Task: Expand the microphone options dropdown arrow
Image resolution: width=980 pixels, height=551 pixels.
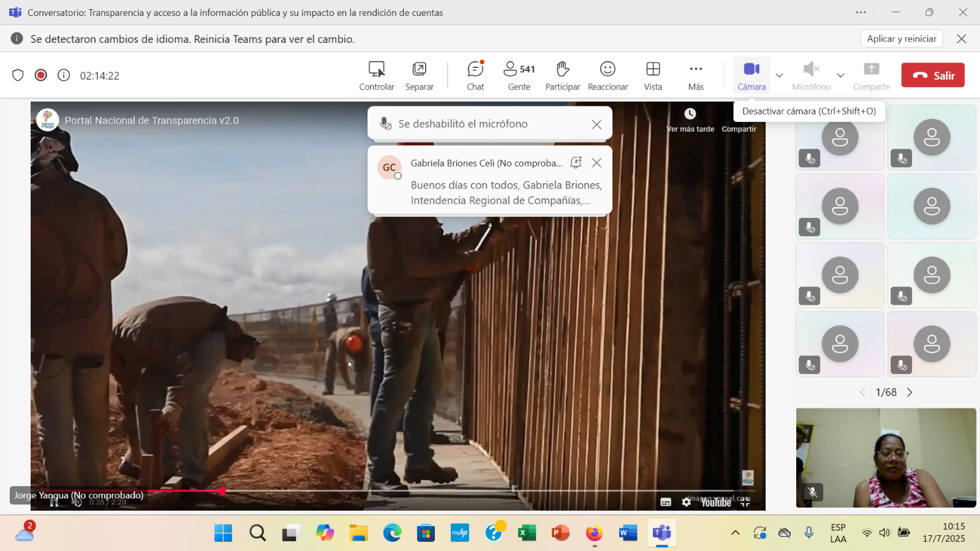Action: [x=840, y=75]
